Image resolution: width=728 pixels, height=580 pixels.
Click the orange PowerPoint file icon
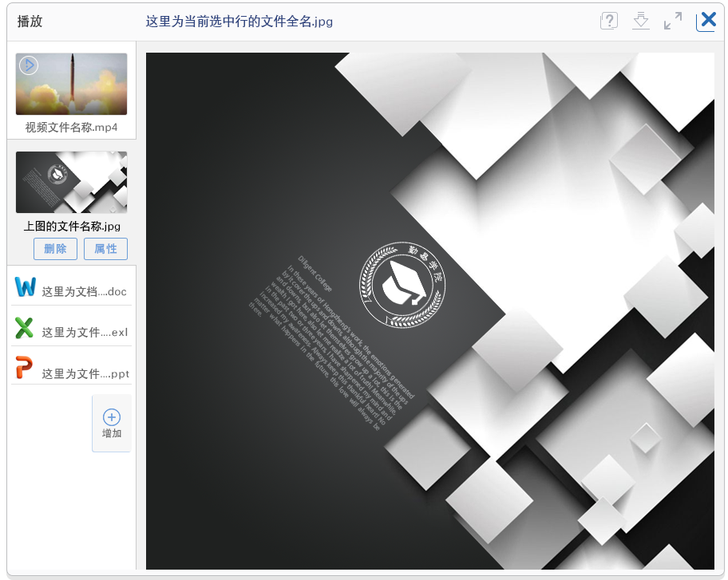25,369
